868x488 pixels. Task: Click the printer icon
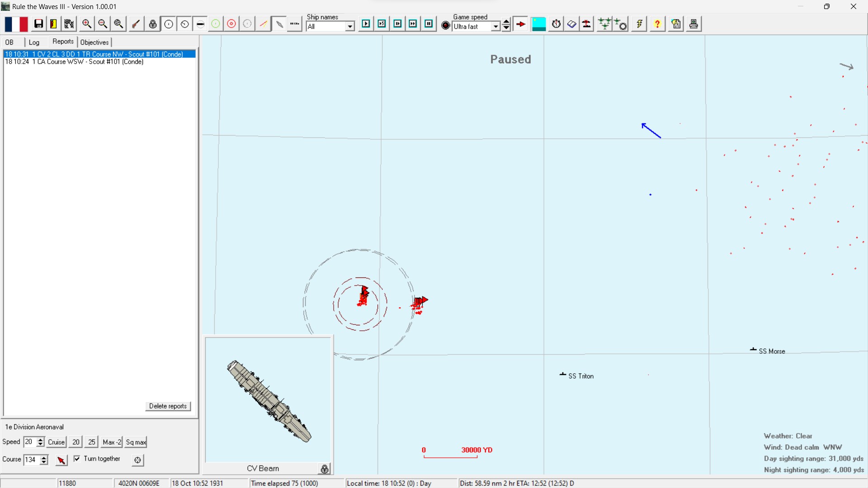[x=694, y=24]
